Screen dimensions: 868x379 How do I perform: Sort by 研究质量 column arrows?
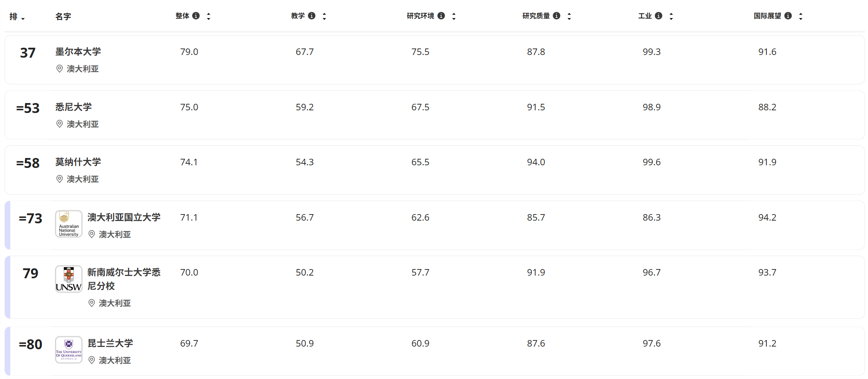[x=569, y=16]
